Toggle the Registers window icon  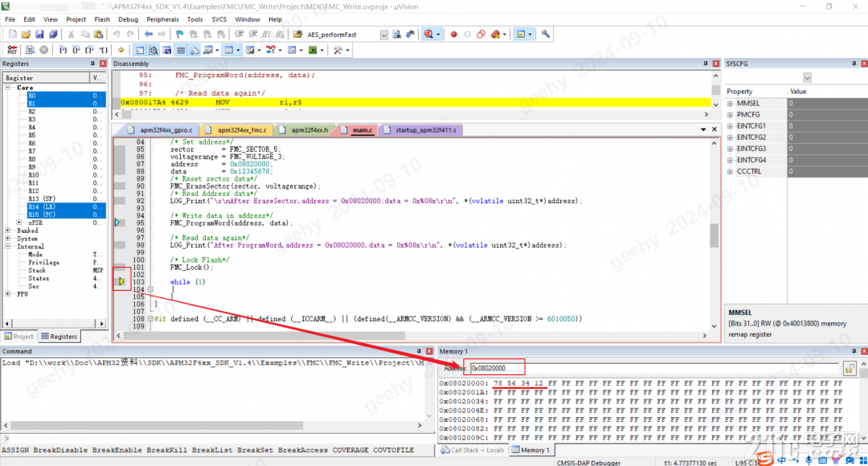pyautogui.click(x=181, y=51)
